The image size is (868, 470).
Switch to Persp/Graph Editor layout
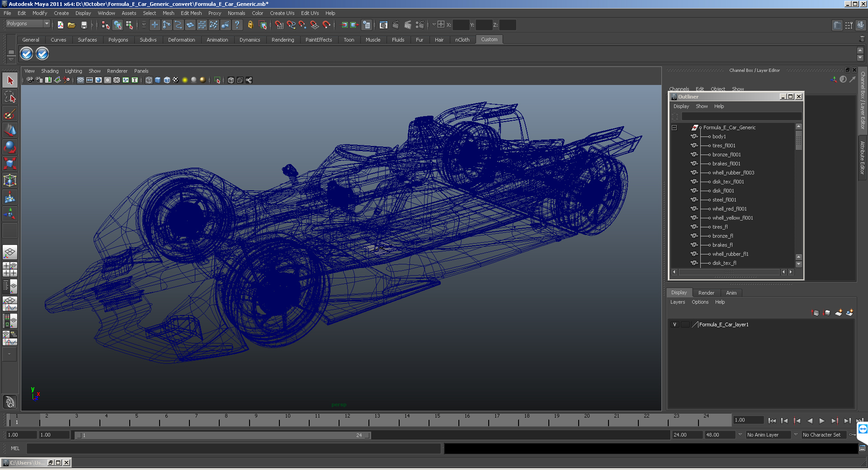pyautogui.click(x=10, y=304)
